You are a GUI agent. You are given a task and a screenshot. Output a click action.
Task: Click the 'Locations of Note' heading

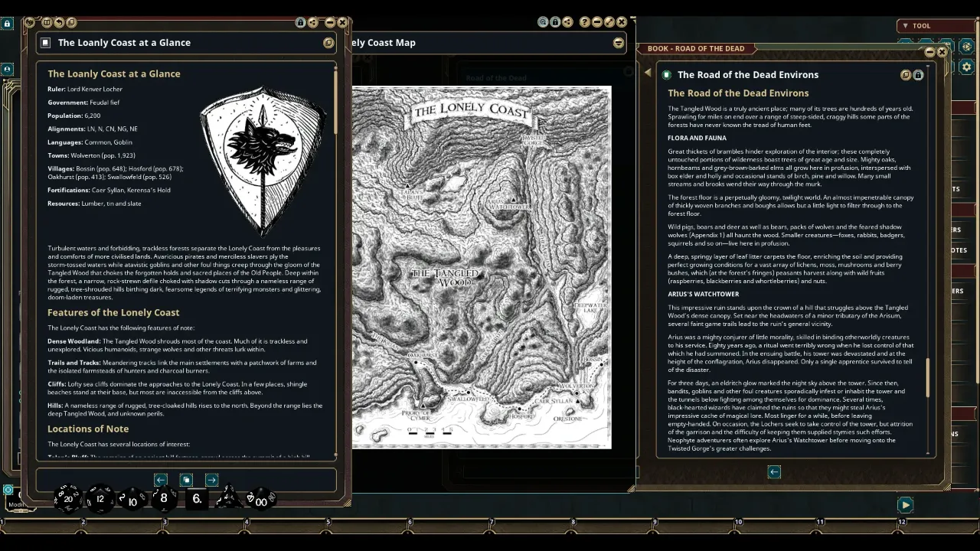(x=88, y=429)
